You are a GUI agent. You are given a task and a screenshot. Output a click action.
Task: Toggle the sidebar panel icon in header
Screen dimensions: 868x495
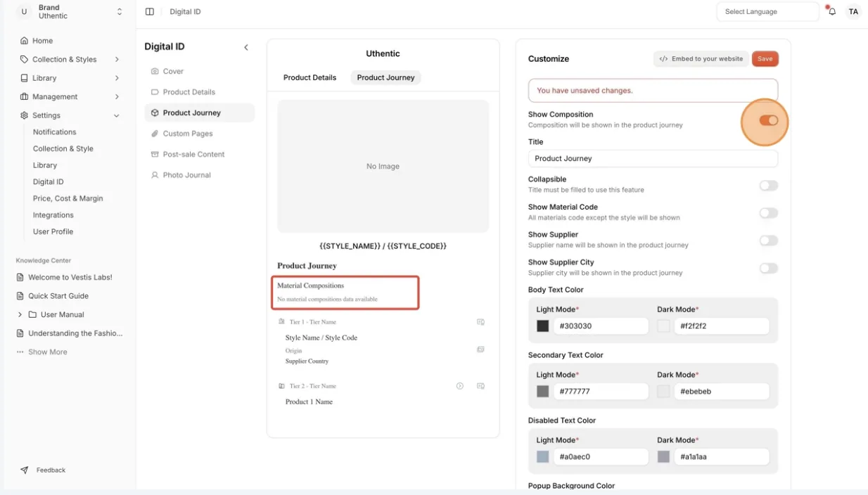pos(150,12)
